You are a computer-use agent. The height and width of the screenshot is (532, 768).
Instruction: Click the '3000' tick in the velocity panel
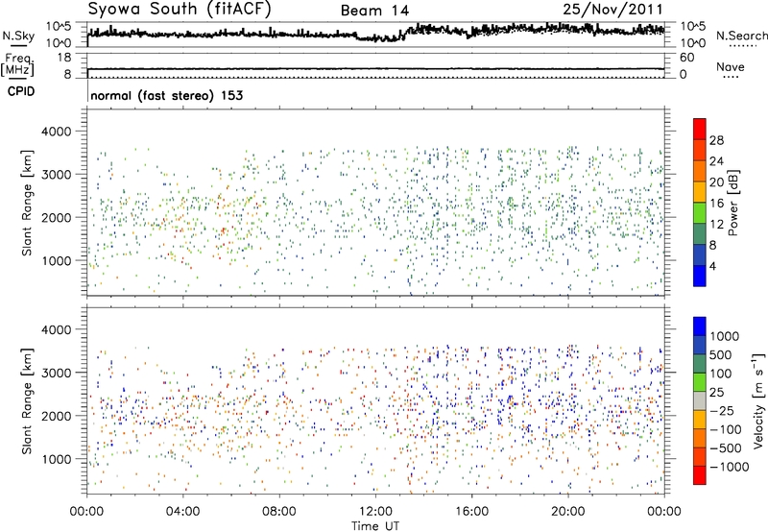[56, 373]
